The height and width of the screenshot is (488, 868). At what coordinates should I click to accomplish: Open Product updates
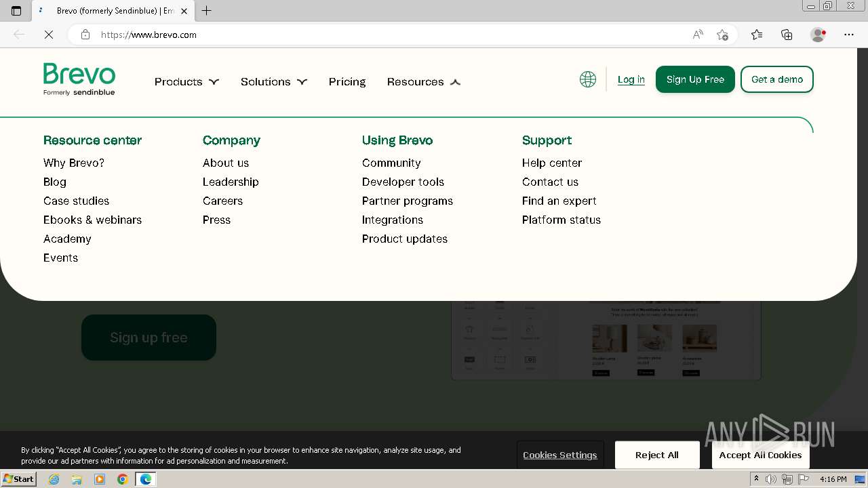405,239
